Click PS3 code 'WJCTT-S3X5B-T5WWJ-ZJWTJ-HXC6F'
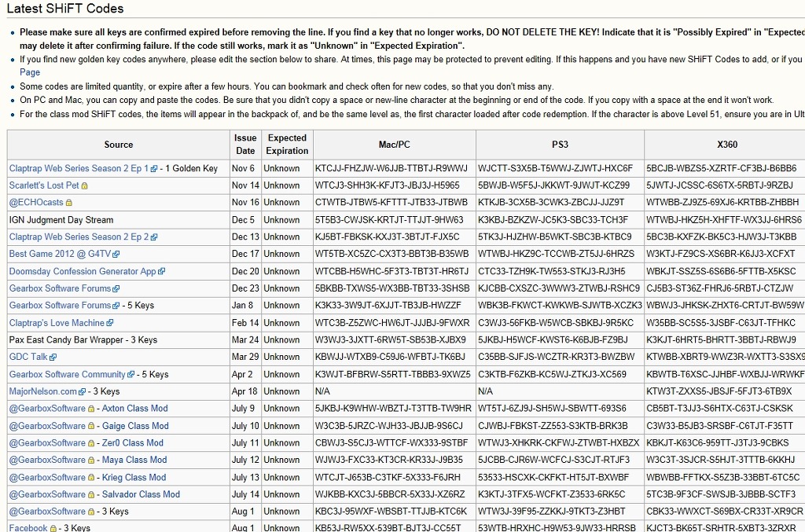This screenshot has height=532, width=805. [x=556, y=168]
